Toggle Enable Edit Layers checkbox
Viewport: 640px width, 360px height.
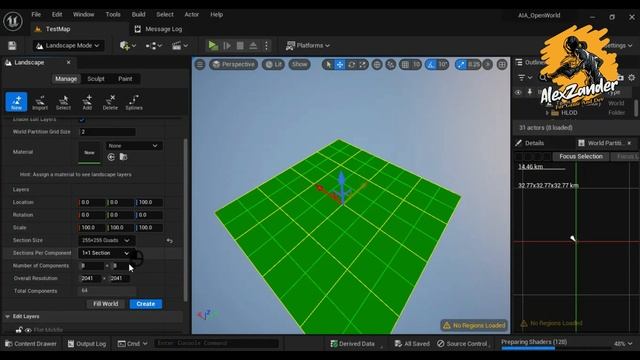point(82,120)
